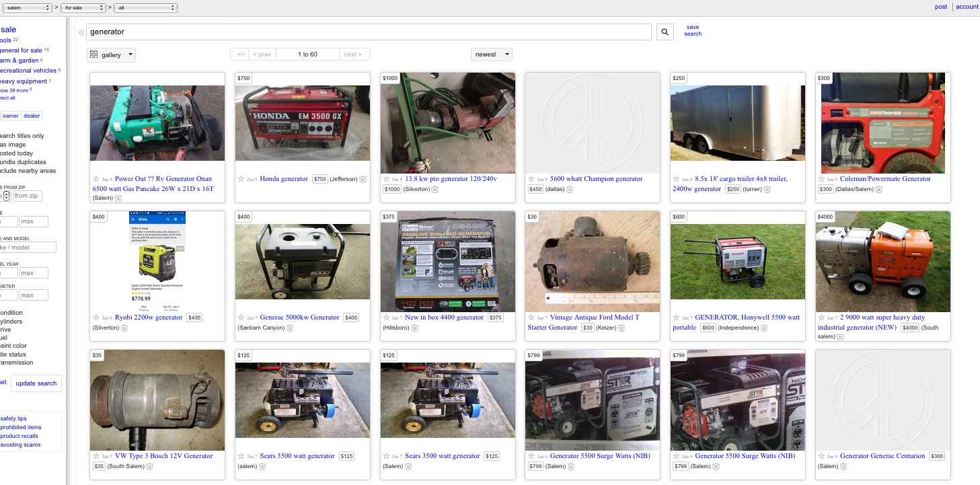This screenshot has height=485, width=980.
Task: Star the 9000 watt super heavy duty listing
Action: [x=822, y=318]
